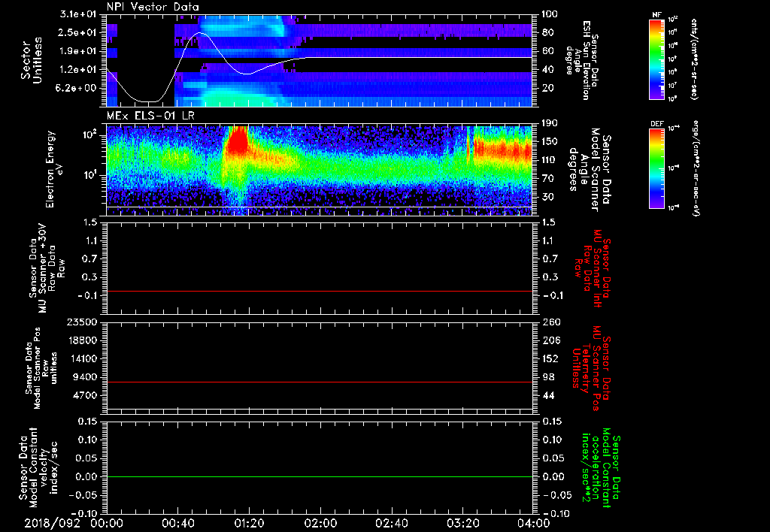This screenshot has width=770, height=532.
Task: Click the "Model Scanner Angle degrees" axis title
Action: click(583, 169)
